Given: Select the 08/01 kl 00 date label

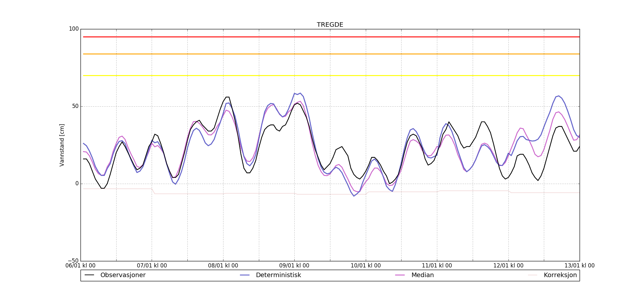Looking at the screenshot, I should [223, 266].
